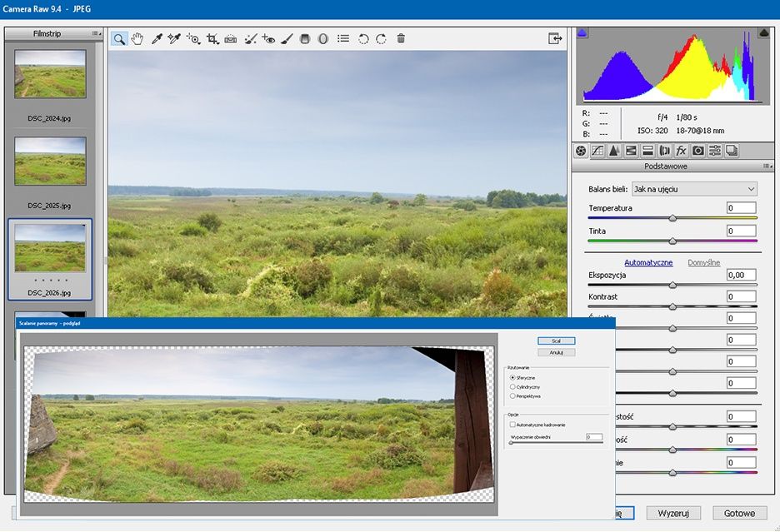Open the Presets panel tab
This screenshot has height=532, width=780.
715,151
